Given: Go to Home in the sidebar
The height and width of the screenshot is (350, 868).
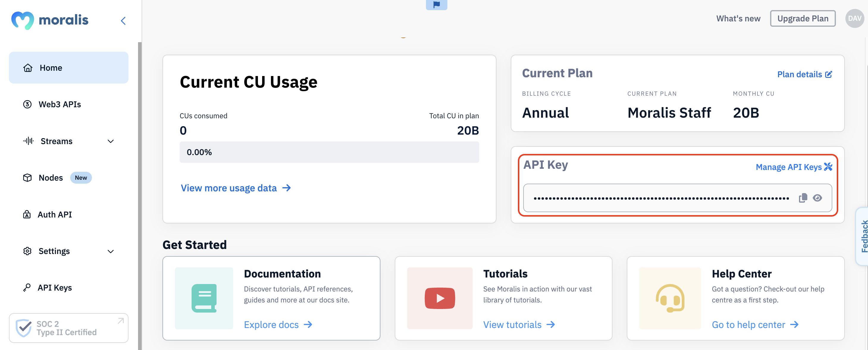Looking at the screenshot, I should pos(69,68).
